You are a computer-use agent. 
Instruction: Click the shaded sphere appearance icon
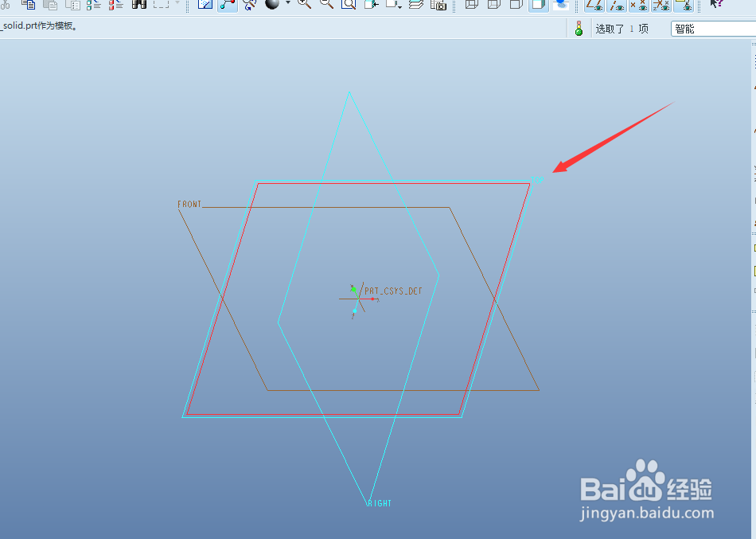(272, 4)
